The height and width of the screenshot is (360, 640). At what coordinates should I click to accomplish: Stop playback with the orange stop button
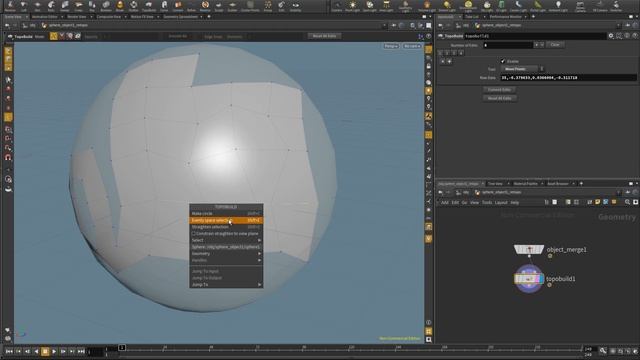pos(45,351)
